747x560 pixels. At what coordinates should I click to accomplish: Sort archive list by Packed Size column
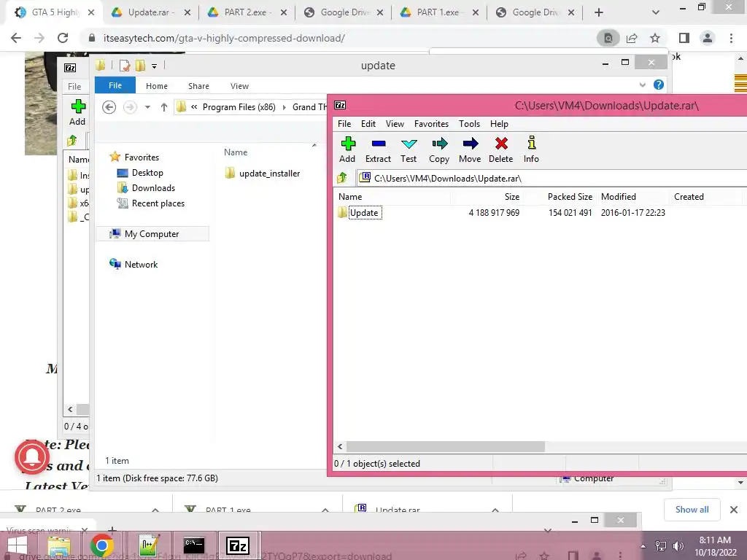point(570,197)
